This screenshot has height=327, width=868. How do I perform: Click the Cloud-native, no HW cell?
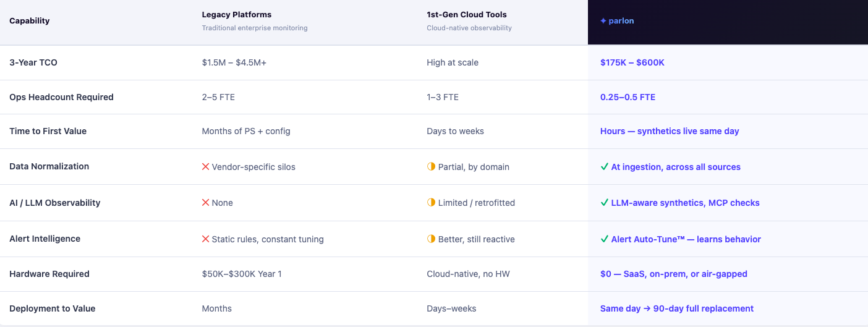tap(468, 274)
